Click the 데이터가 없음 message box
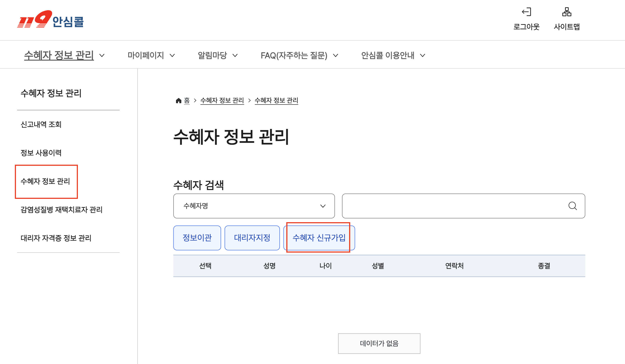This screenshot has height=364, width=625. tap(379, 343)
